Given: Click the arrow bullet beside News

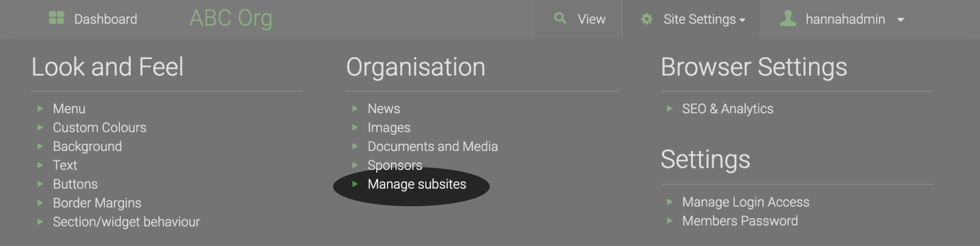Looking at the screenshot, I should click(x=355, y=108).
